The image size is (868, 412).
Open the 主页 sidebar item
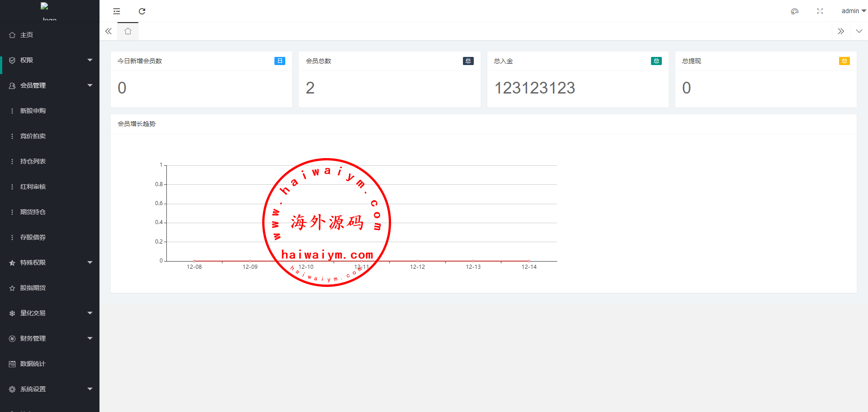pyautogui.click(x=27, y=35)
